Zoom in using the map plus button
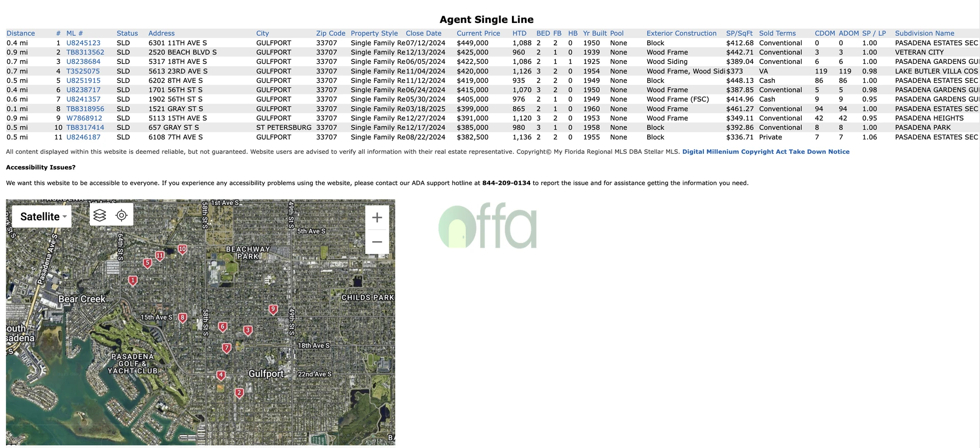This screenshot has width=980, height=448. tap(377, 218)
